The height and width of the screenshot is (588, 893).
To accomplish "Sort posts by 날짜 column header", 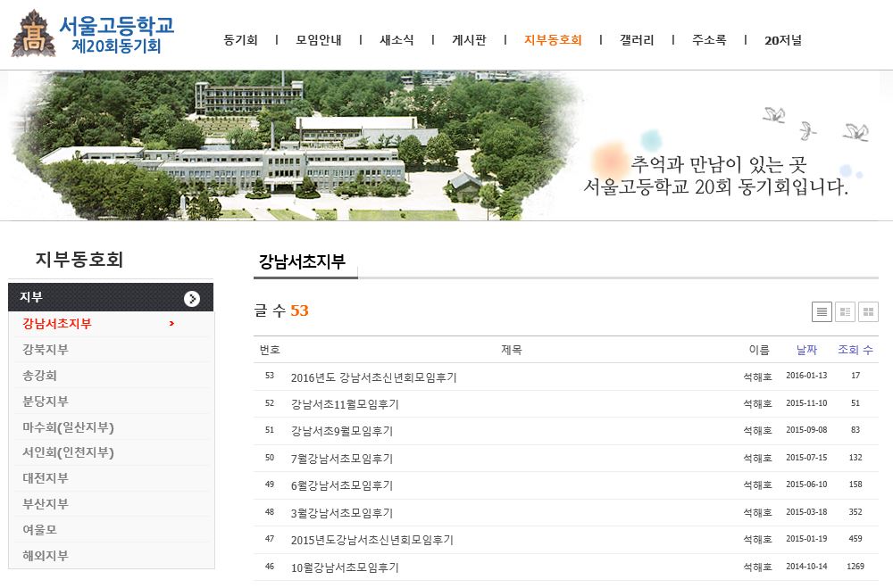I will coord(806,350).
